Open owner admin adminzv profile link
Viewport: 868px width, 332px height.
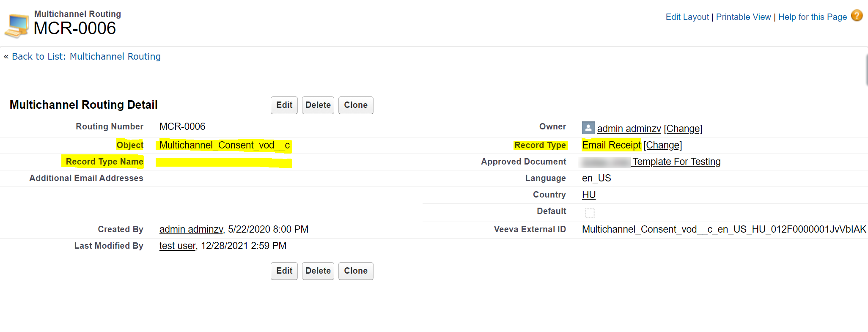click(x=629, y=129)
